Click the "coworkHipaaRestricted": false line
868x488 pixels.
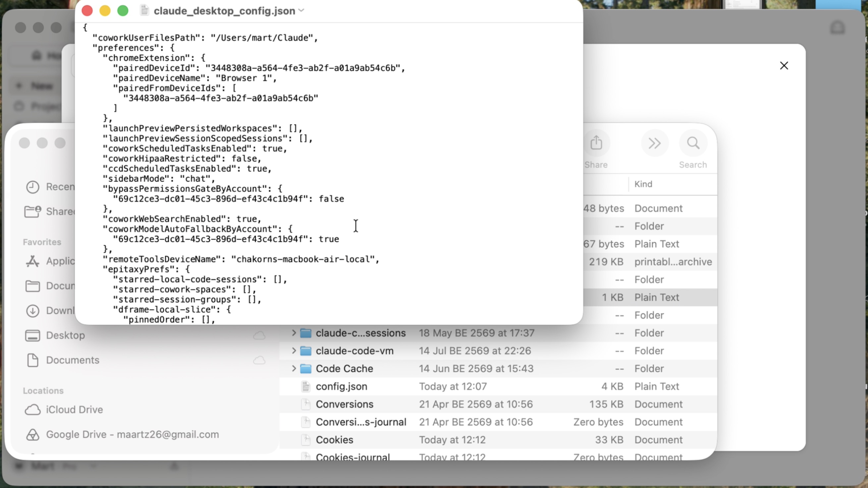pos(182,159)
